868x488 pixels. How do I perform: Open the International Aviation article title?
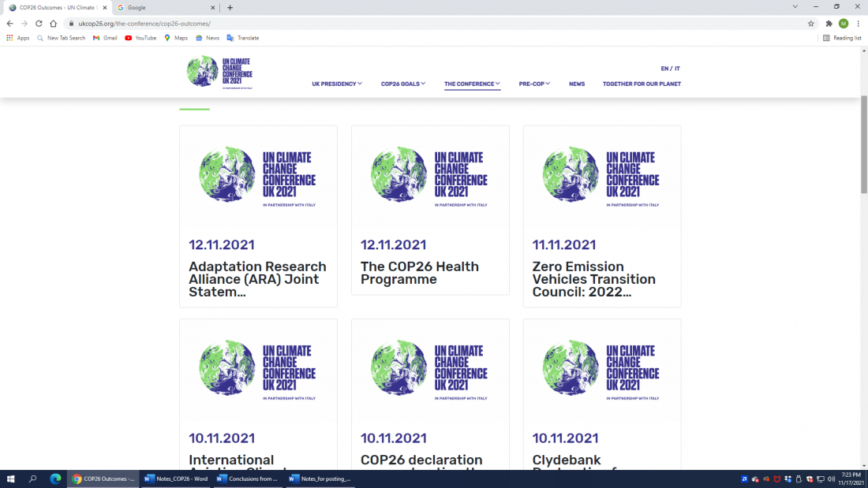(238, 464)
